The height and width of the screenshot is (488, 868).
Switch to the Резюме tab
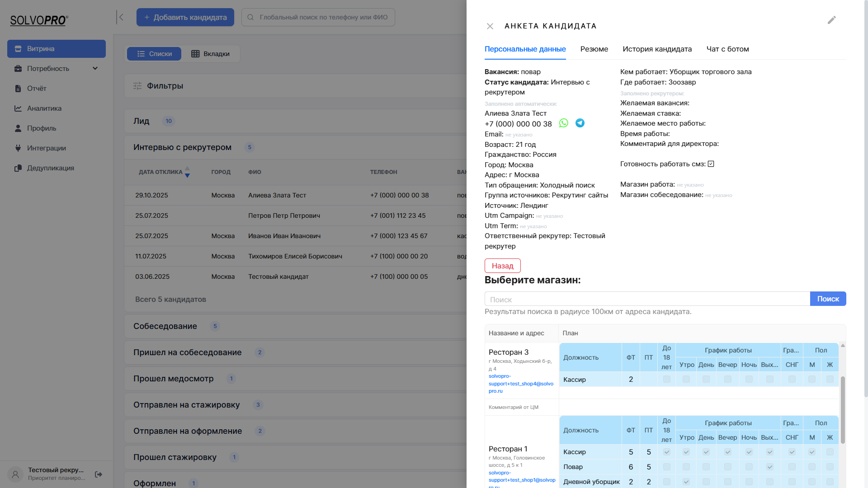point(594,49)
